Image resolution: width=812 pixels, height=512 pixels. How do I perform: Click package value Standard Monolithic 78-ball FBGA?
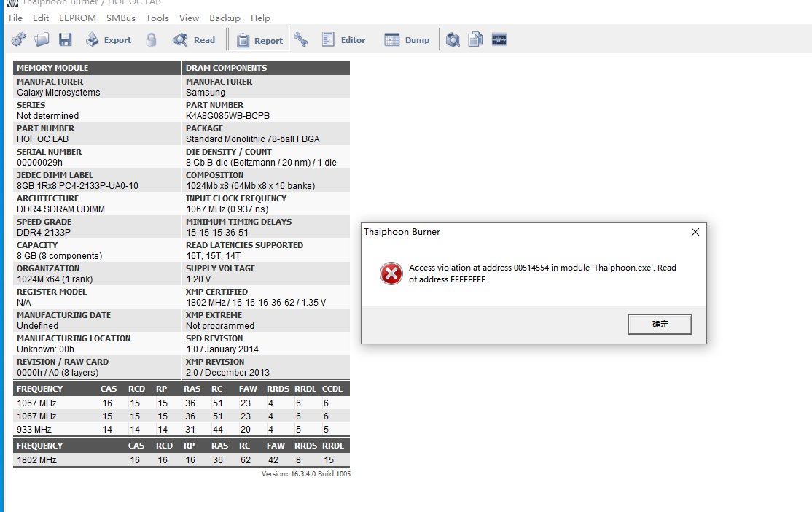point(253,139)
